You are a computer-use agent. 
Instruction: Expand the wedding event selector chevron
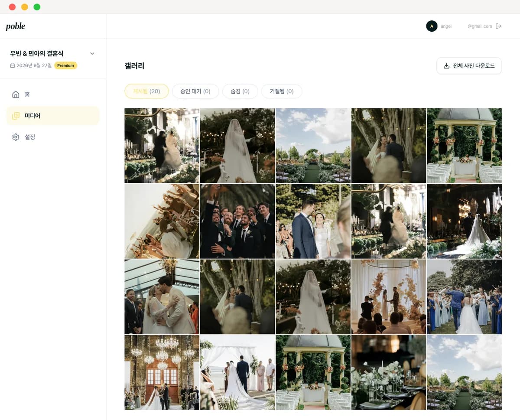pos(92,54)
